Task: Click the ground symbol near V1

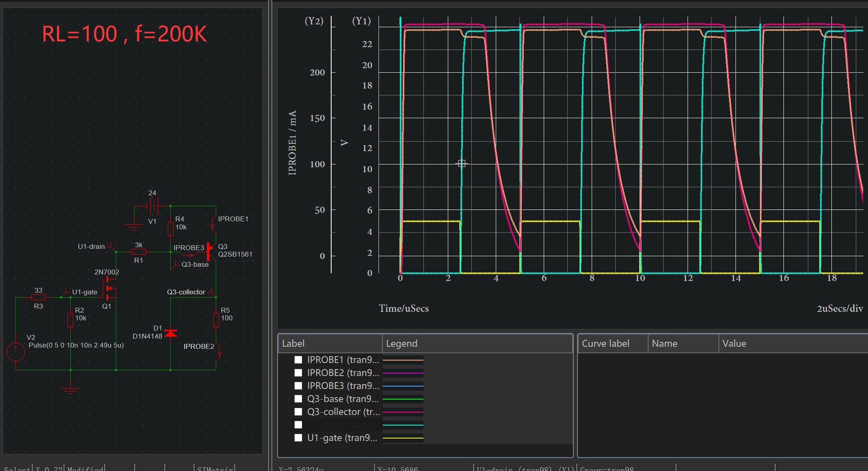Action: pos(134,227)
